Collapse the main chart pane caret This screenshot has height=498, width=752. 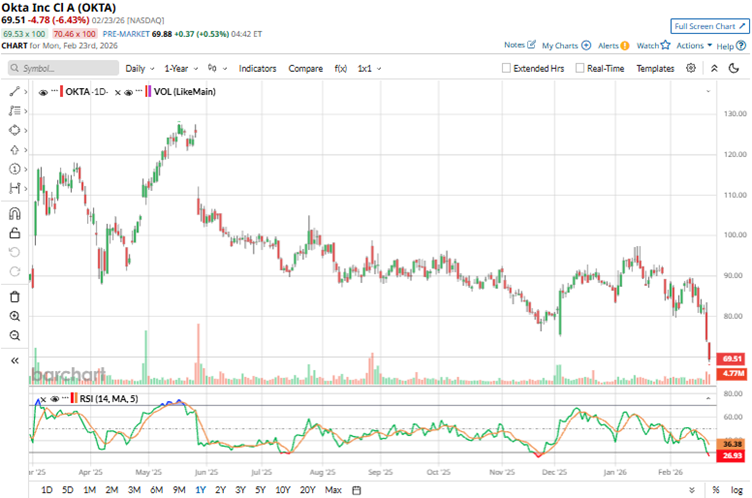tap(708, 92)
